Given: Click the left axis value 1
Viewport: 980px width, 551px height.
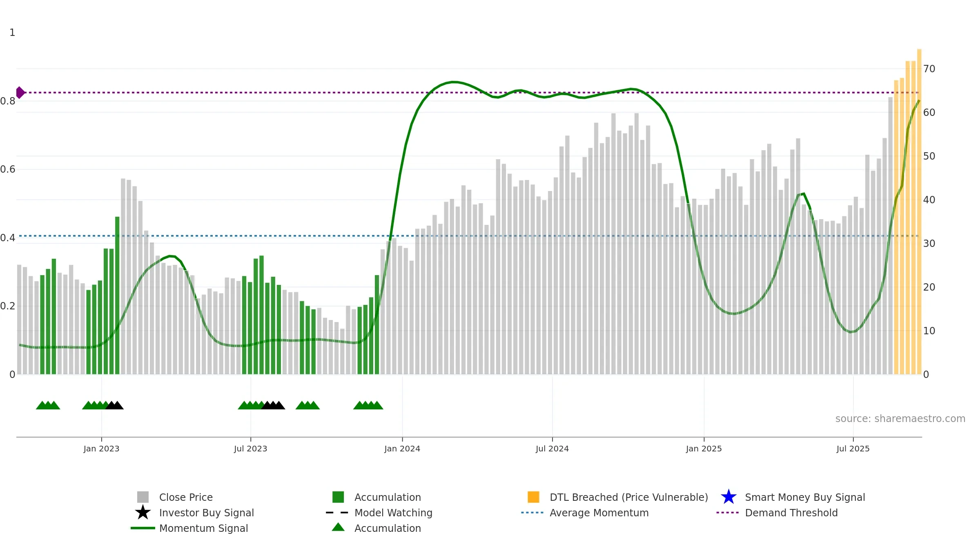Looking at the screenshot, I should [12, 33].
